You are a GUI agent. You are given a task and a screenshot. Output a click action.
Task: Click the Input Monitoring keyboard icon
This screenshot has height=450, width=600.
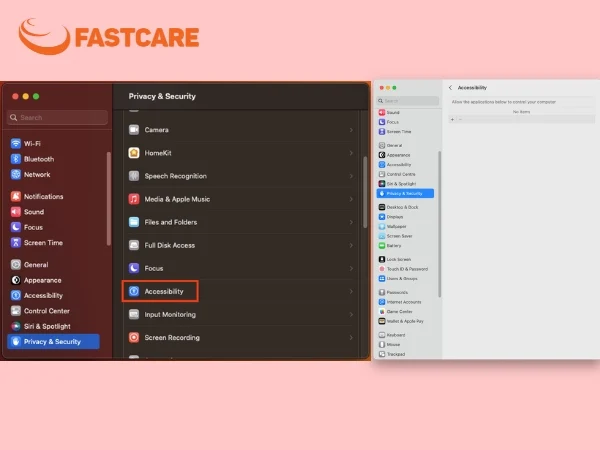point(134,315)
